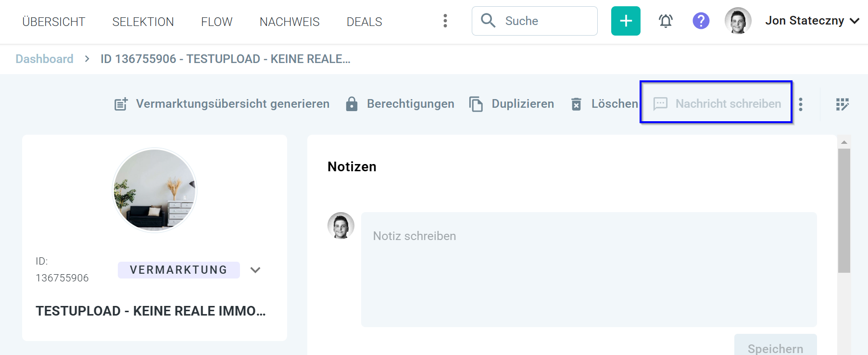The width and height of the screenshot is (868, 355).
Task: Click the vertical scrollbar thumb
Action: click(x=844, y=211)
